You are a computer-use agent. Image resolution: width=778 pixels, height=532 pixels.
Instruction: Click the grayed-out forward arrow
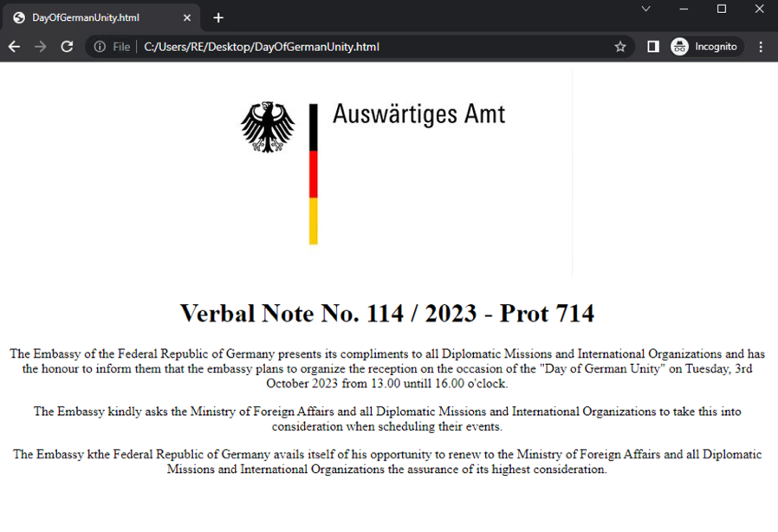pos(40,47)
